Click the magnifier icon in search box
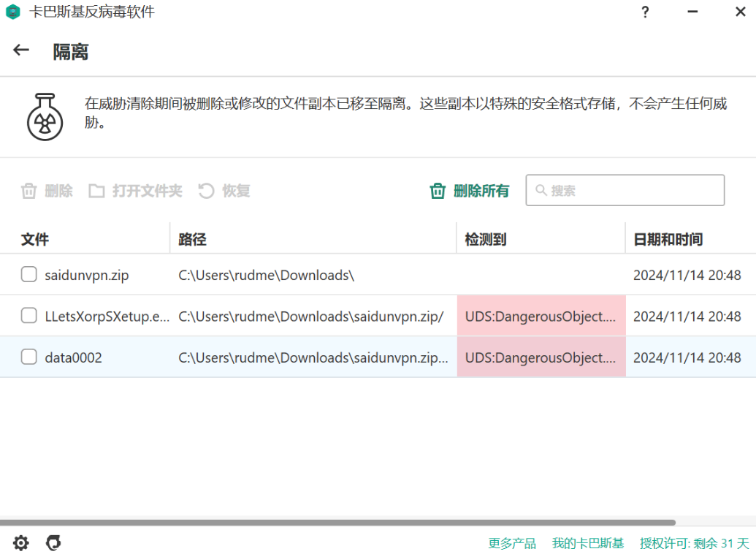This screenshot has height=557, width=756. click(541, 191)
